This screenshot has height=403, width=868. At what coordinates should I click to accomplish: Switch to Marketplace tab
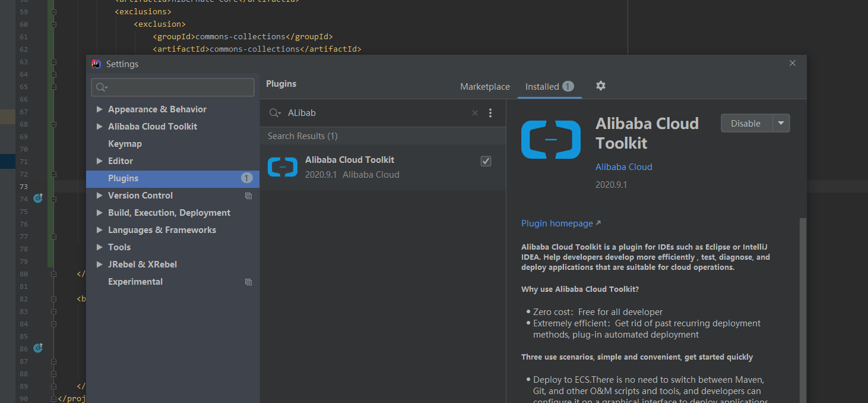(485, 87)
